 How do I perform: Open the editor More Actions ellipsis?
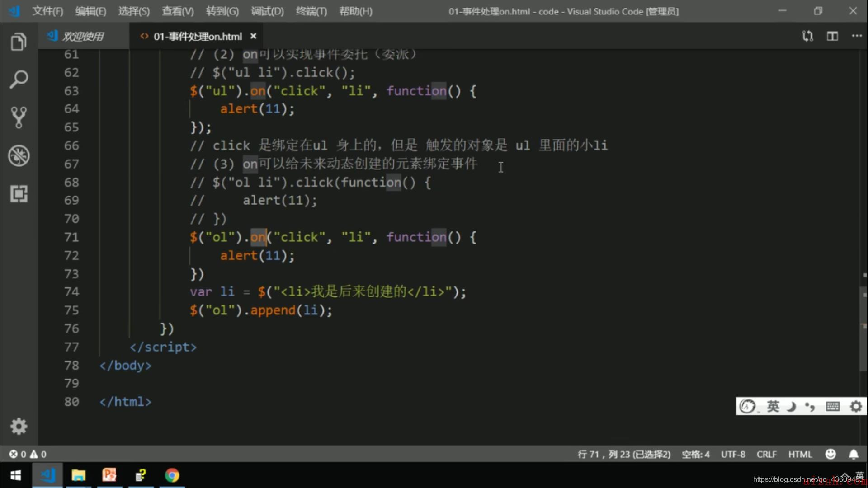click(x=857, y=36)
